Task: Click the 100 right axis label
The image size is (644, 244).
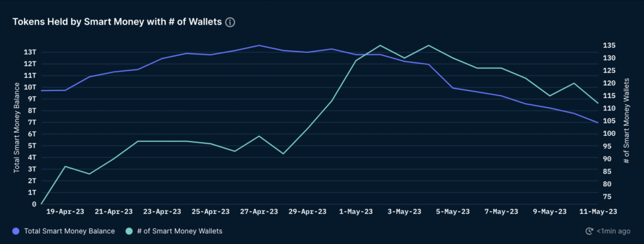Action: pos(609,133)
